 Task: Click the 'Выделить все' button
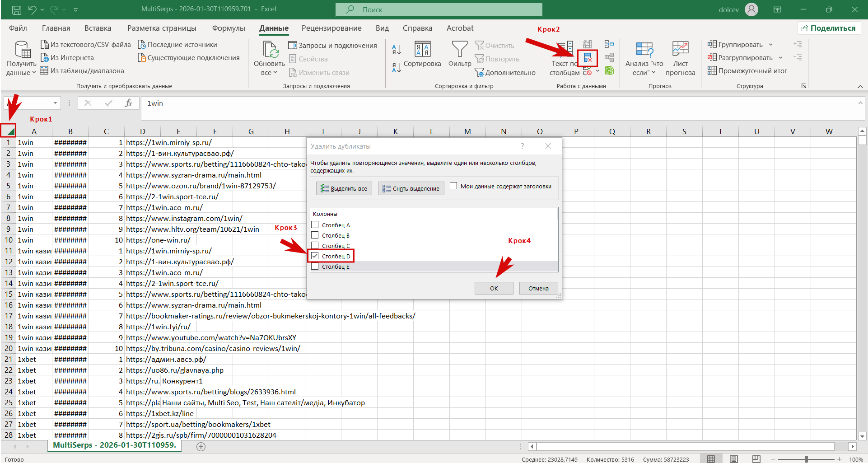click(344, 188)
